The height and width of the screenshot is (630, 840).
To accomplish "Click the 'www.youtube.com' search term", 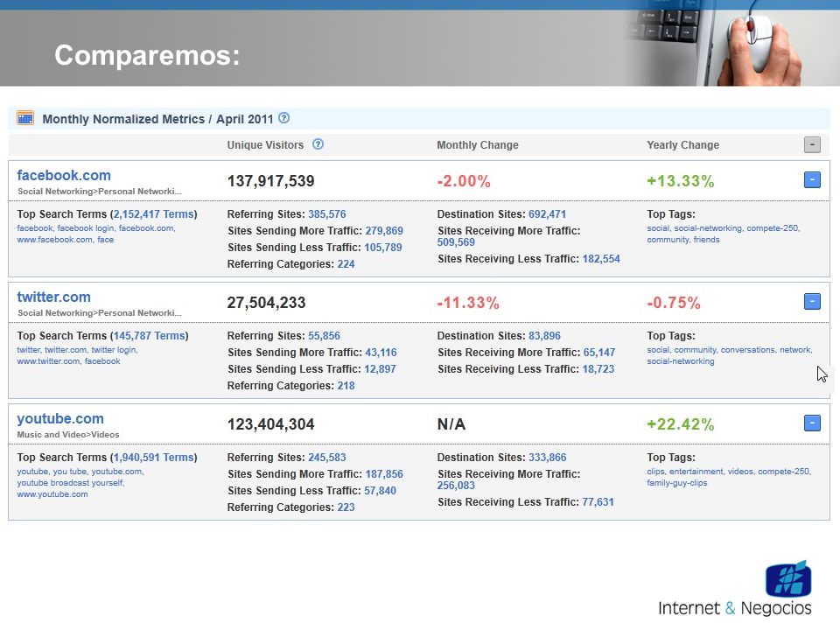I will pyautogui.click(x=52, y=493).
